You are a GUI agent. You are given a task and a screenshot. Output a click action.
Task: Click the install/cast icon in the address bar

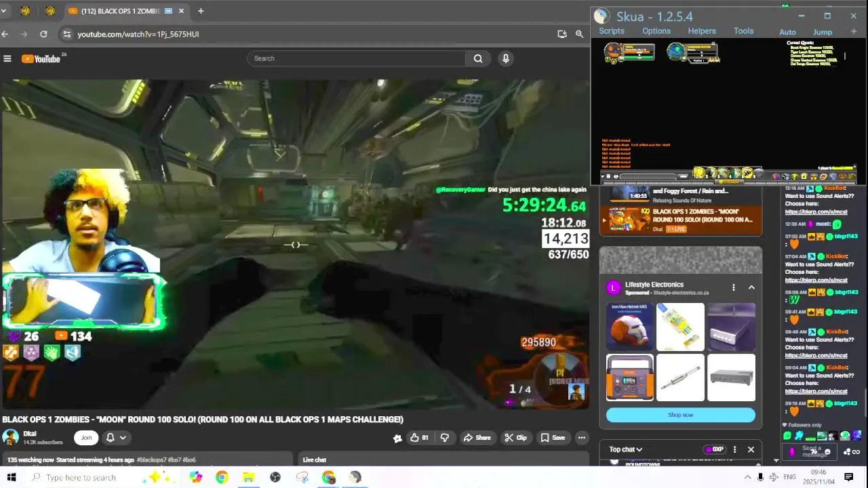pyautogui.click(x=562, y=34)
